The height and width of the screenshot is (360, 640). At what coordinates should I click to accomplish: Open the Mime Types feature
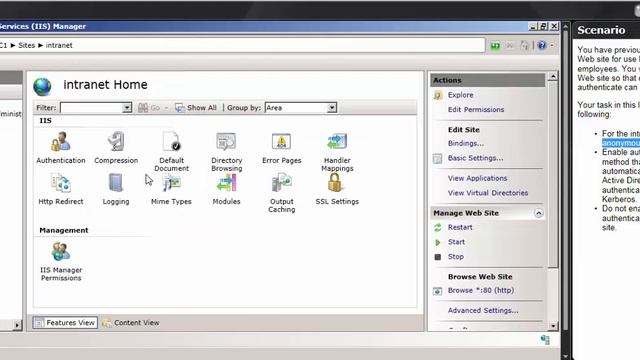(x=171, y=189)
